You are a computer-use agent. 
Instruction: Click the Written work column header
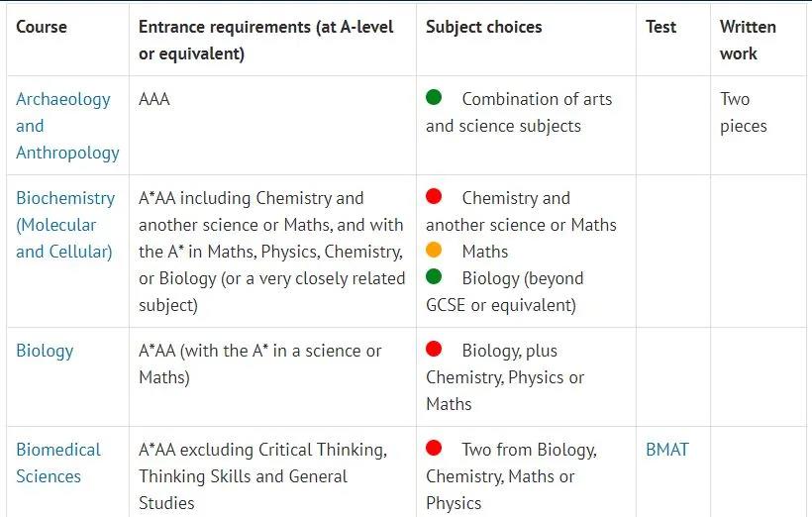pyautogui.click(x=748, y=41)
